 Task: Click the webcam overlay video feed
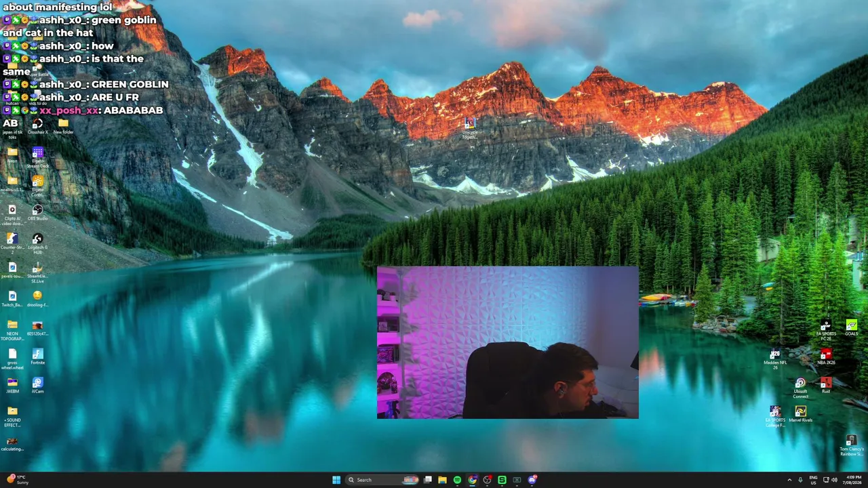pyautogui.click(x=507, y=342)
